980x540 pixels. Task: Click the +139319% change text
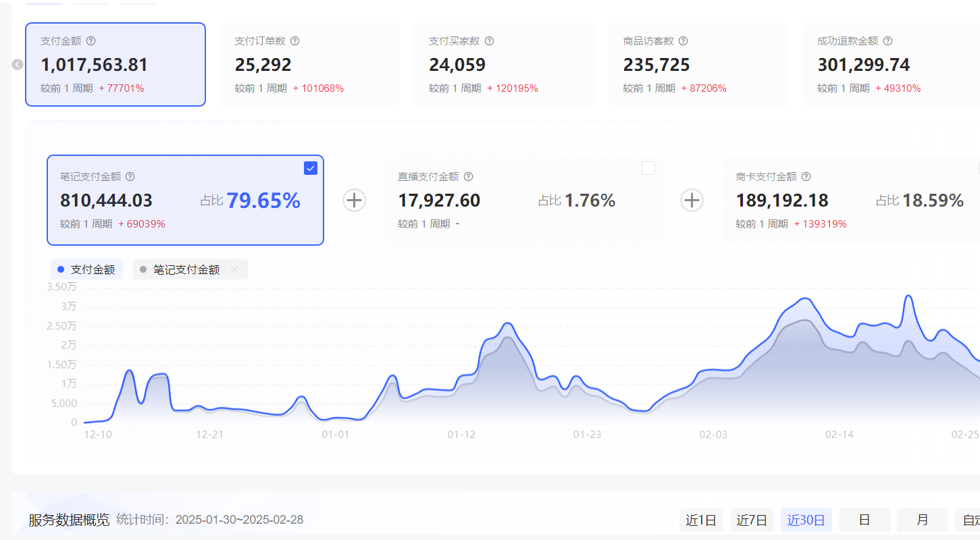820,224
